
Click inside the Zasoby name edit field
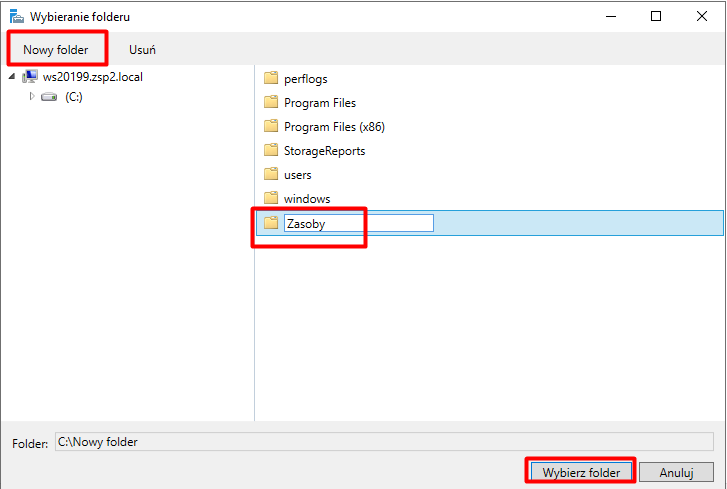point(357,223)
